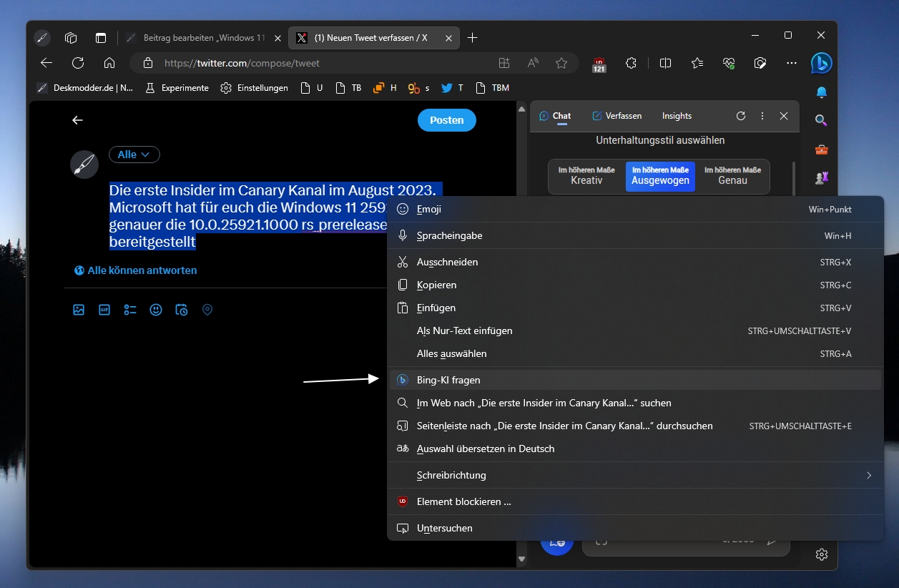Click Bing-KI fragen menu entry
899x588 pixels.
tap(635, 380)
